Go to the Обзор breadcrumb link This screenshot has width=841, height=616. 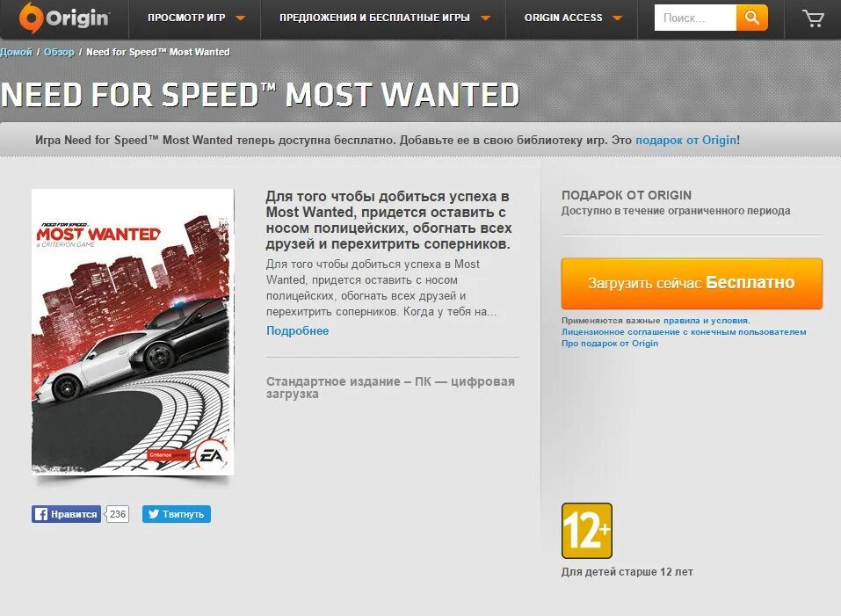pyautogui.click(x=59, y=52)
